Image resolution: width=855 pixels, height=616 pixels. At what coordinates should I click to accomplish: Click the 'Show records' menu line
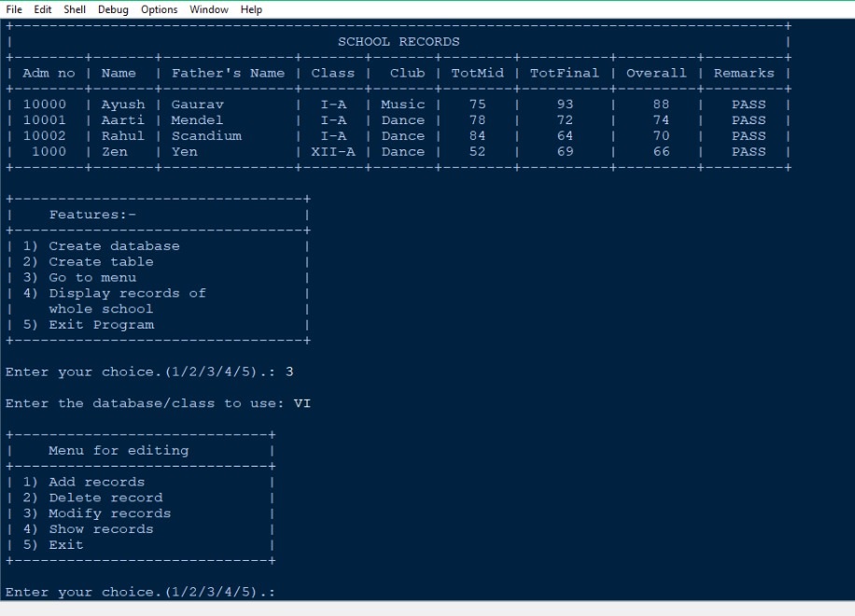[x=101, y=529]
